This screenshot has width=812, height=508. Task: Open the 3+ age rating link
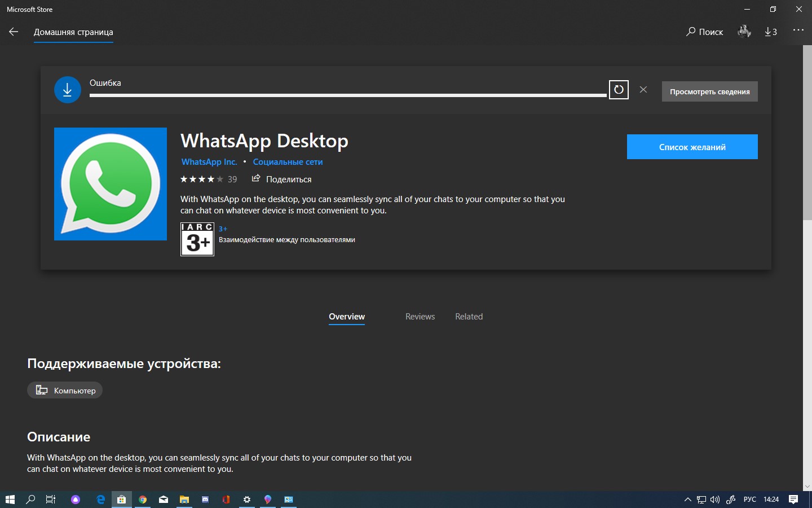coord(223,229)
